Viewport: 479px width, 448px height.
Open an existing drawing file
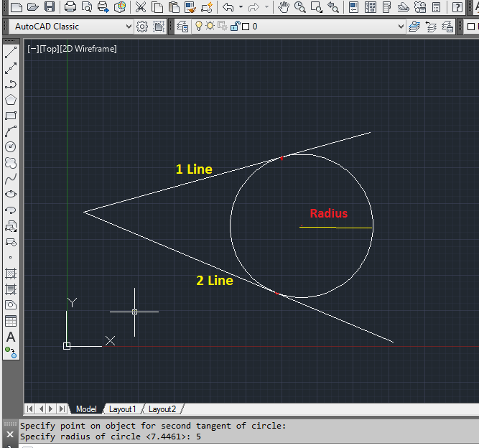point(33,6)
